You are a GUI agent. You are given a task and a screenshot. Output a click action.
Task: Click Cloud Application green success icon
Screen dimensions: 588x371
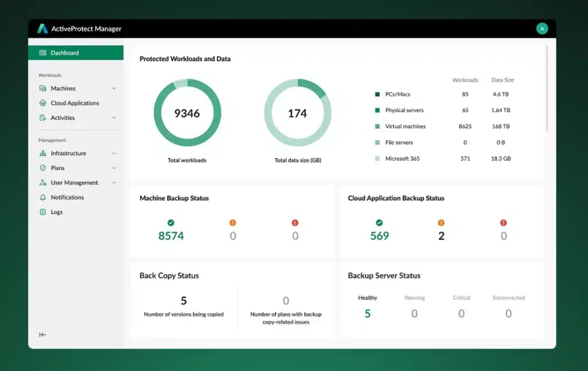coord(380,223)
